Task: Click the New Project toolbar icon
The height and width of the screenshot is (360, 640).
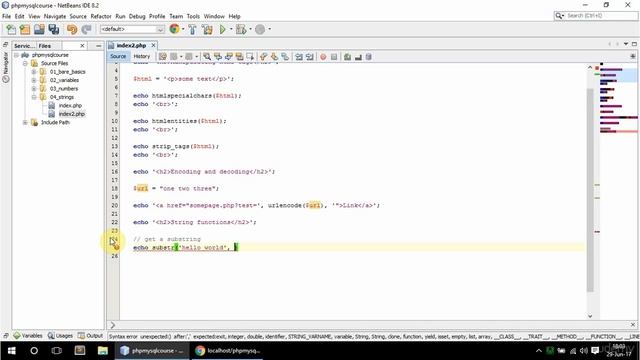Action: 25,29
